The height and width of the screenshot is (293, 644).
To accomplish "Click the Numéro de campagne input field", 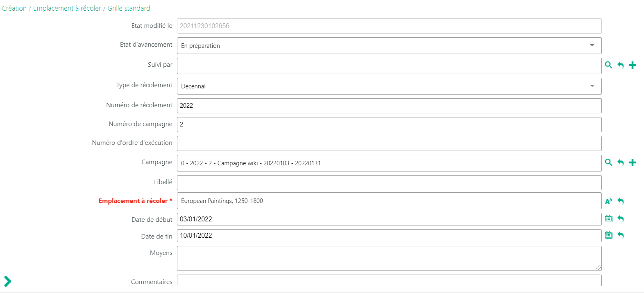I will pos(389,124).
